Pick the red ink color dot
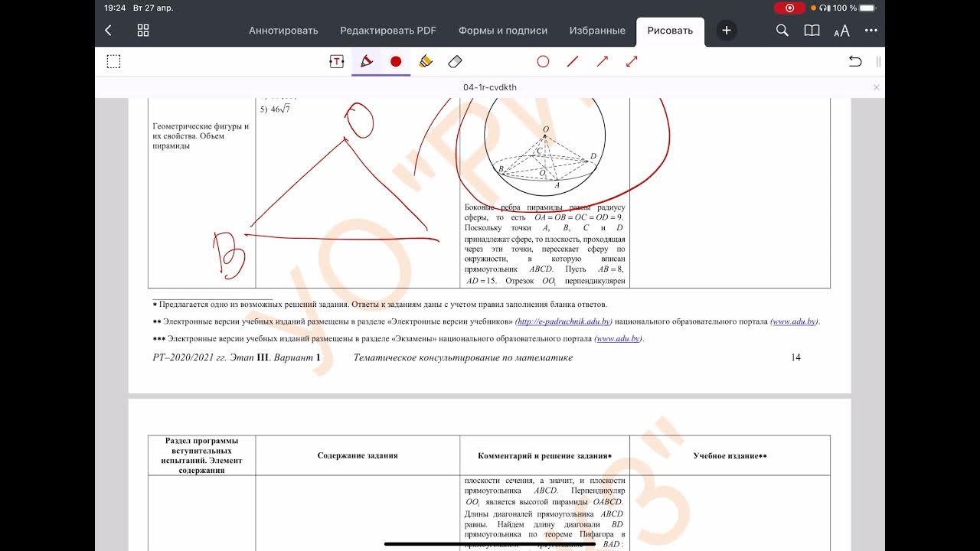Screen dimensions: 980x551 coord(396,61)
